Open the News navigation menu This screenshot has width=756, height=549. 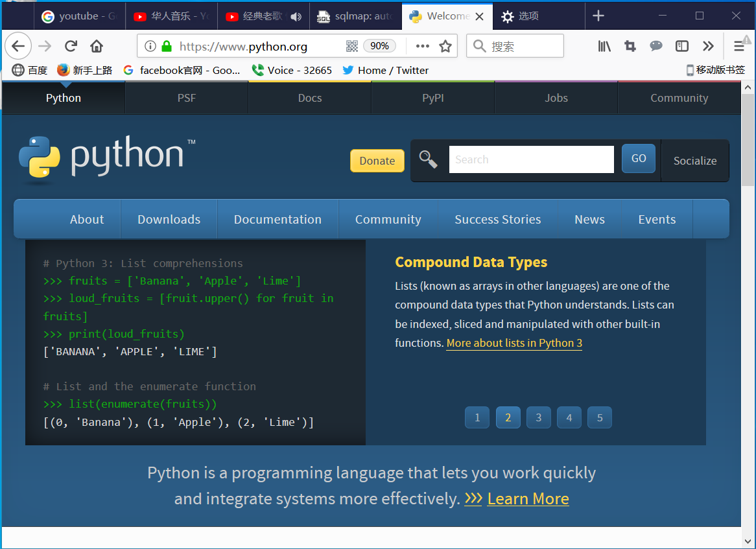pyautogui.click(x=589, y=219)
